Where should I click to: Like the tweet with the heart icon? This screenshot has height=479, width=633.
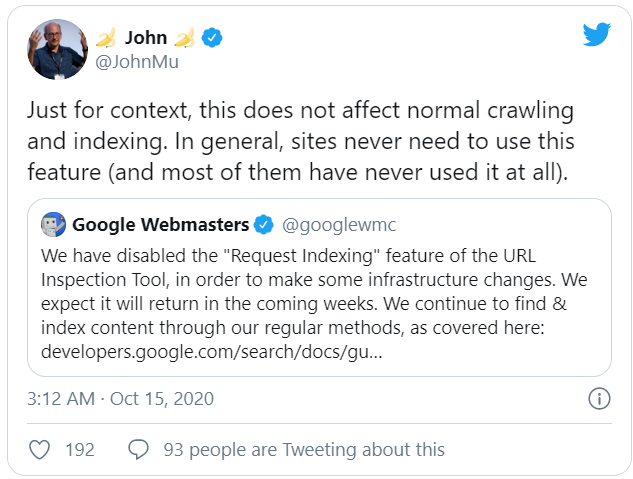tap(39, 449)
